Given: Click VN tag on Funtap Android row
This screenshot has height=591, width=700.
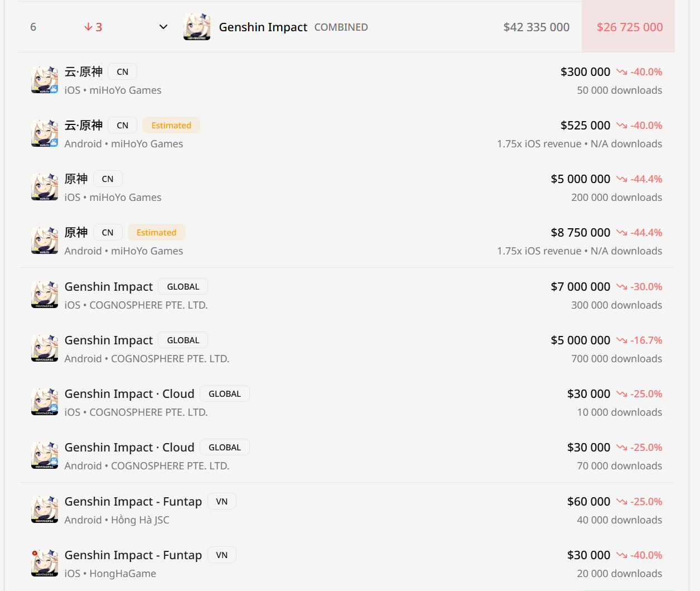Looking at the screenshot, I should coord(222,501).
